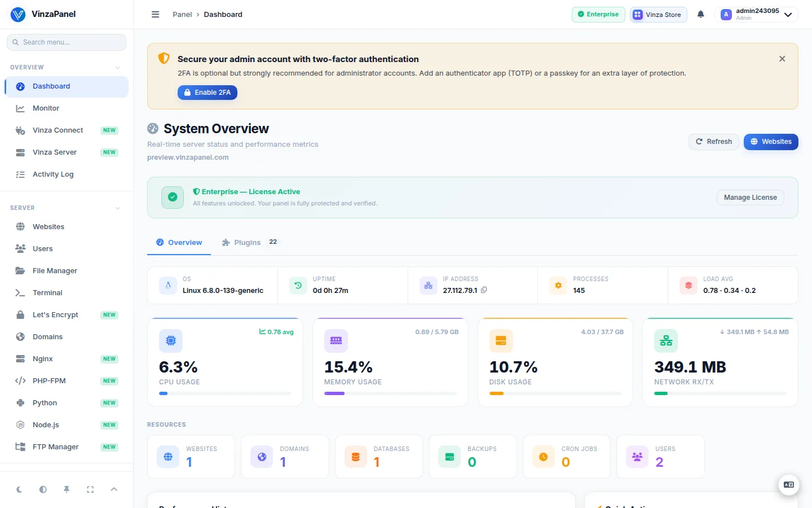Dismiss the two-factor authentication banner
812x508 pixels.
[x=782, y=59]
